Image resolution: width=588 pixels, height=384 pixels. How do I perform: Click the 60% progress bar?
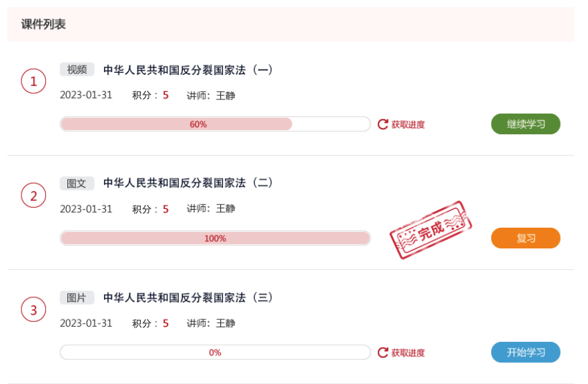coord(216,124)
